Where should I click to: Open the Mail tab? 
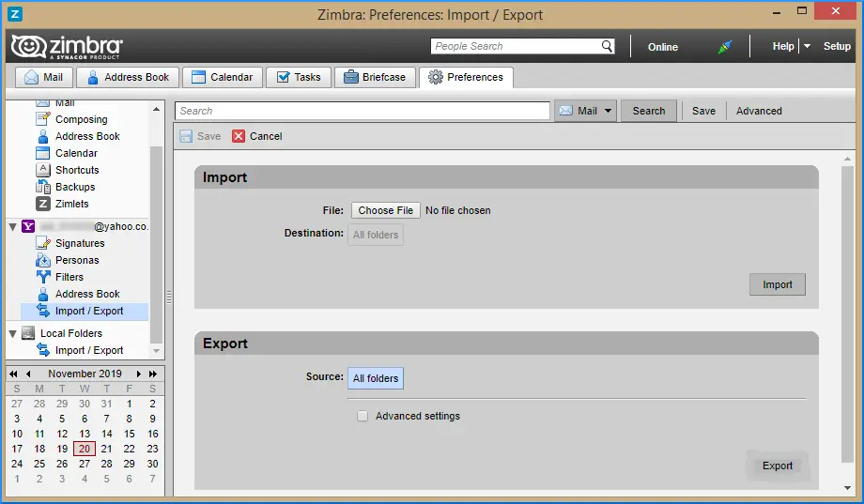click(x=44, y=77)
